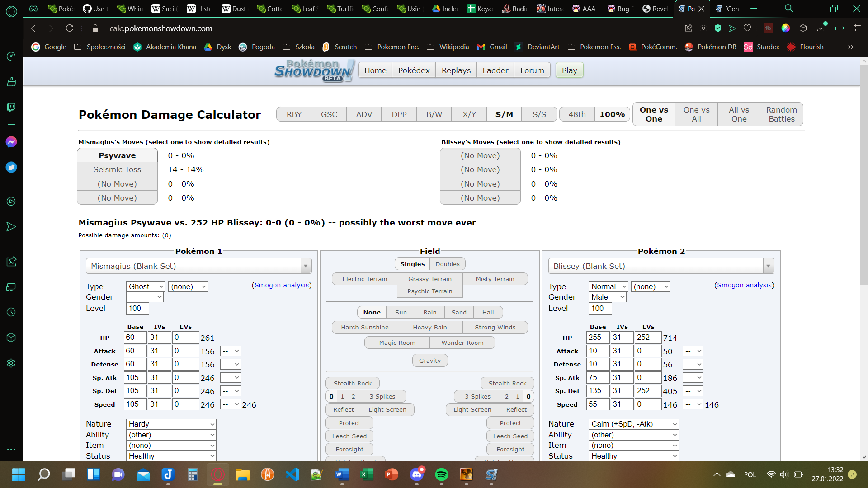Viewport: 868px width, 488px height.
Task: Switch to Random Battles mode
Action: 781,114
